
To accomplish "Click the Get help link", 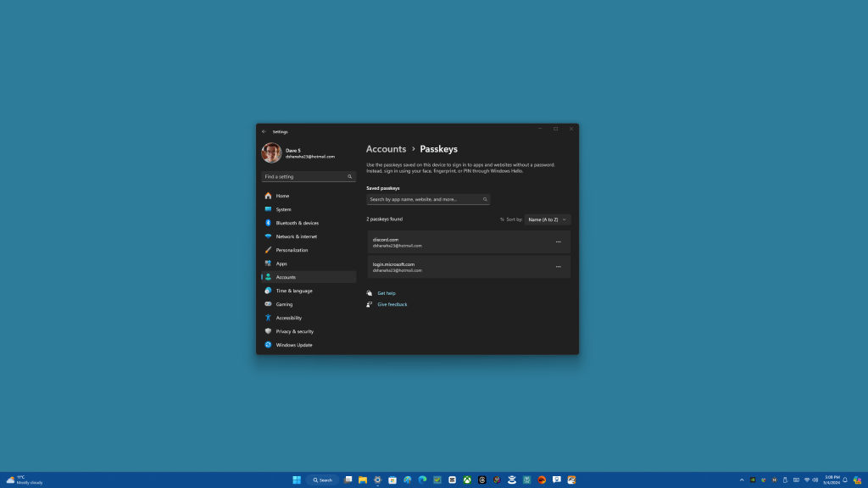I will tap(387, 292).
